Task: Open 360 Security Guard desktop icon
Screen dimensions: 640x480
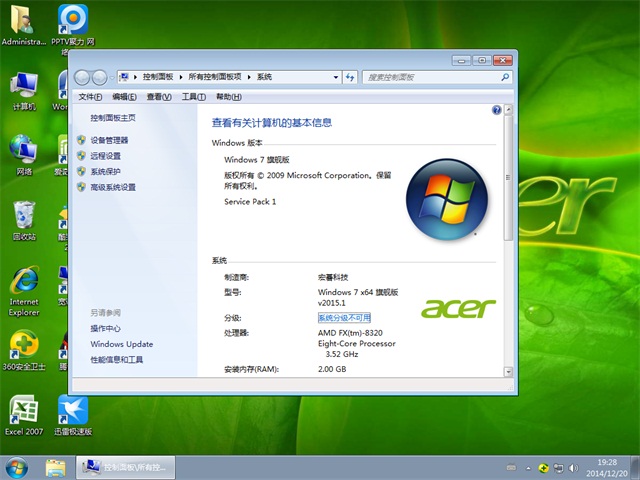Action: click(x=23, y=346)
